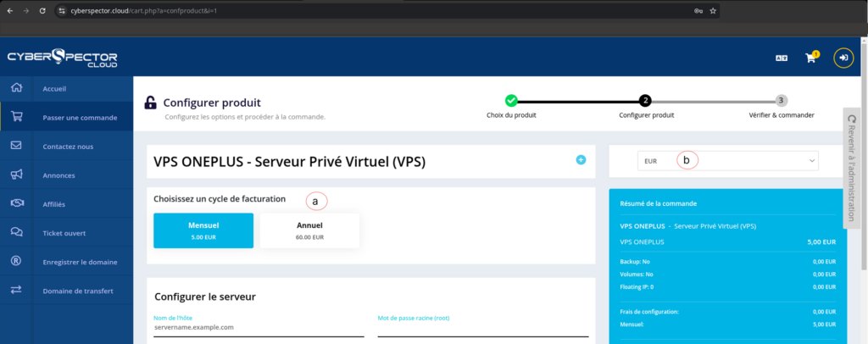
Task: Click the Mot de passe racine field
Action: 482,327
